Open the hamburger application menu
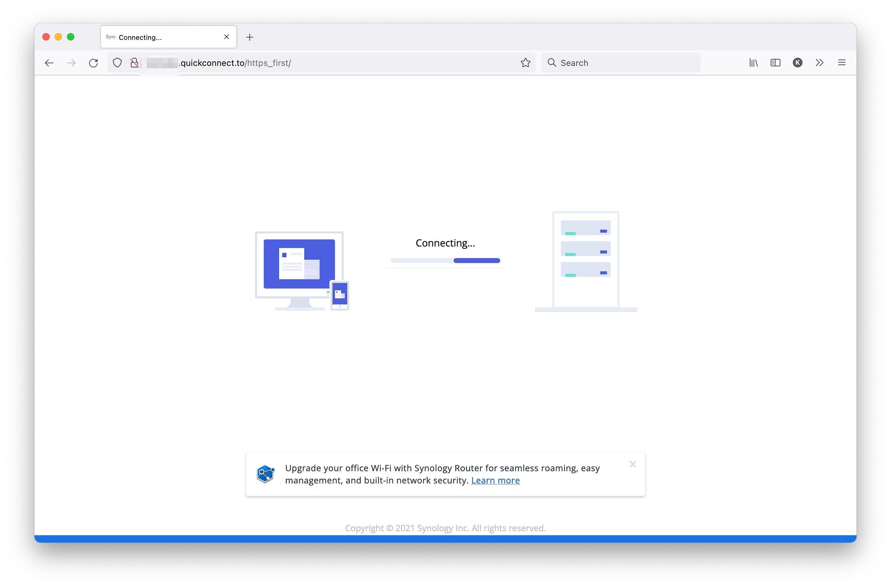This screenshot has width=891, height=588. [842, 63]
